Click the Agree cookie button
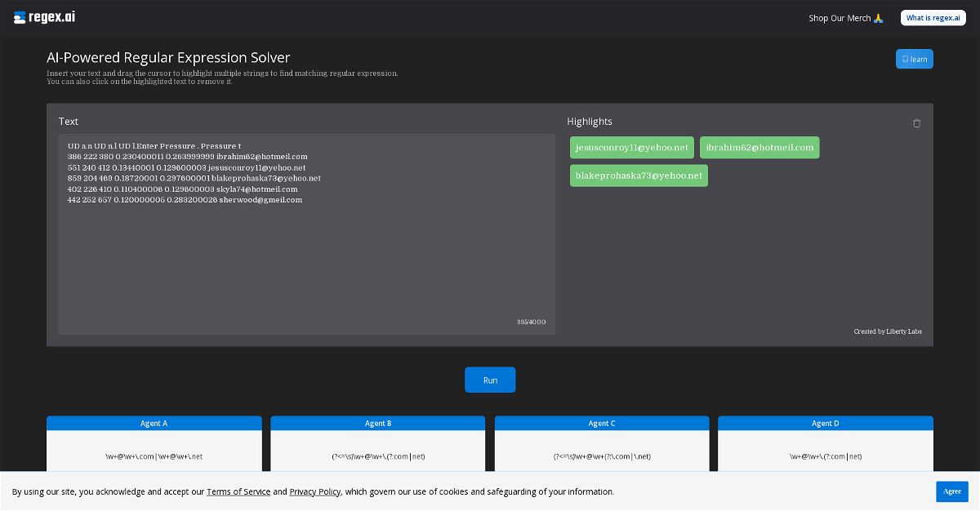This screenshot has width=980, height=511. (952, 491)
